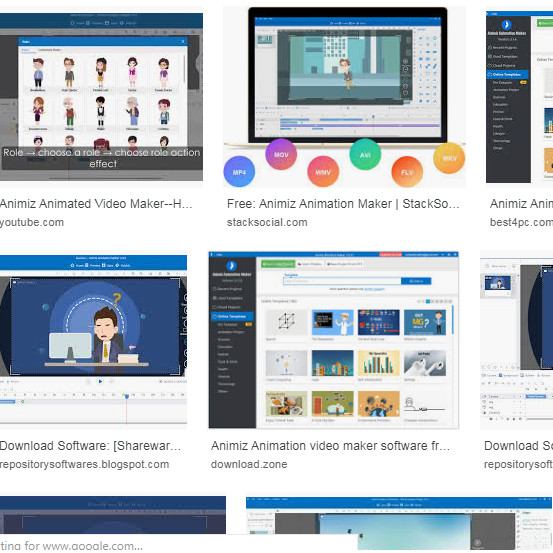Click the 'Free: Animiz Animation Maker | StackSo...' title
553x553 pixels.
343,204
